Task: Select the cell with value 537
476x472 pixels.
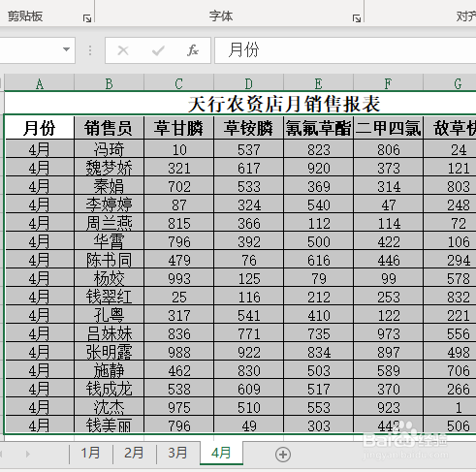Action: point(249,149)
